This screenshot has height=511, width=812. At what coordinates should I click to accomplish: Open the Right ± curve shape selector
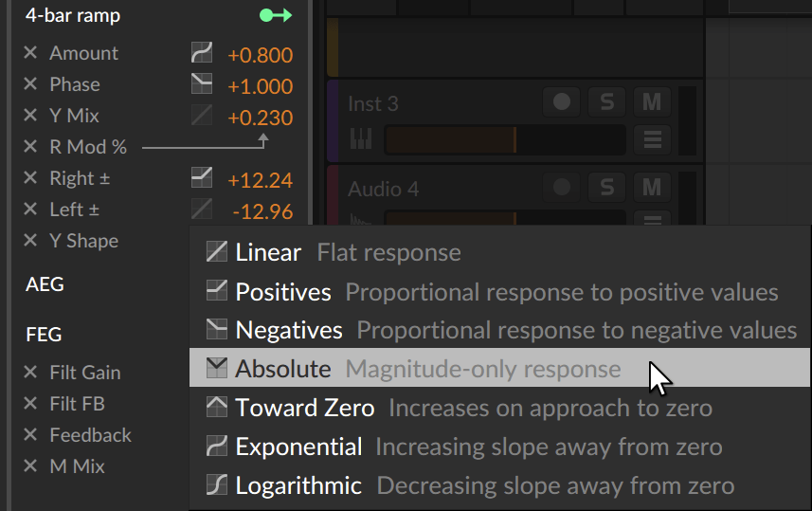click(202, 178)
